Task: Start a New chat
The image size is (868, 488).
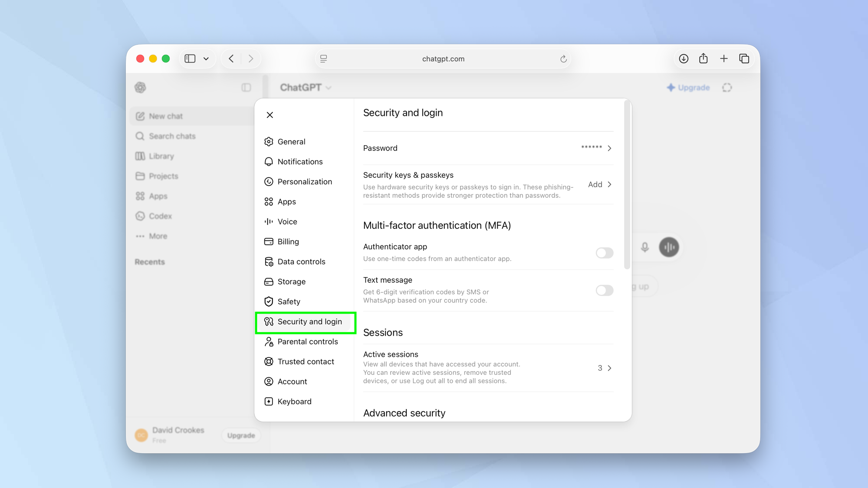Action: pyautogui.click(x=192, y=116)
